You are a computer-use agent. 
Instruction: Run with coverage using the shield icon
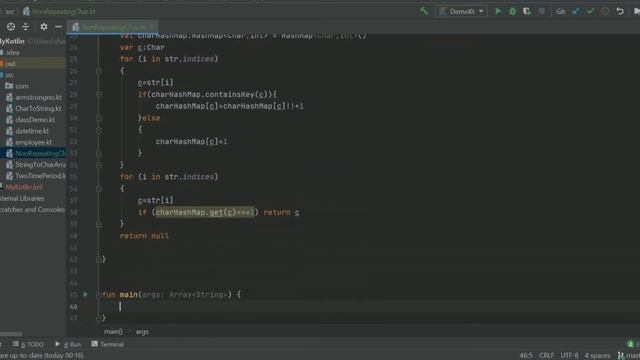tap(527, 11)
